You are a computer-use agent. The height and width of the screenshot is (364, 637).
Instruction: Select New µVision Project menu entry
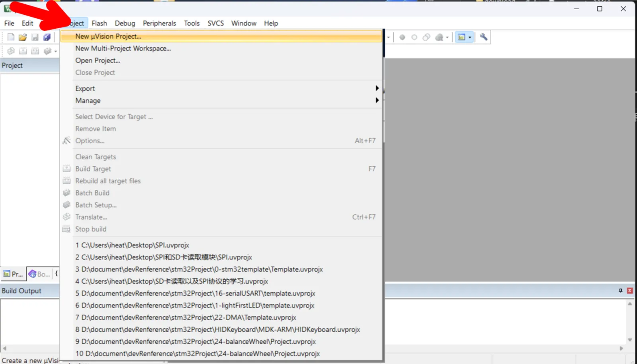[x=221, y=36]
